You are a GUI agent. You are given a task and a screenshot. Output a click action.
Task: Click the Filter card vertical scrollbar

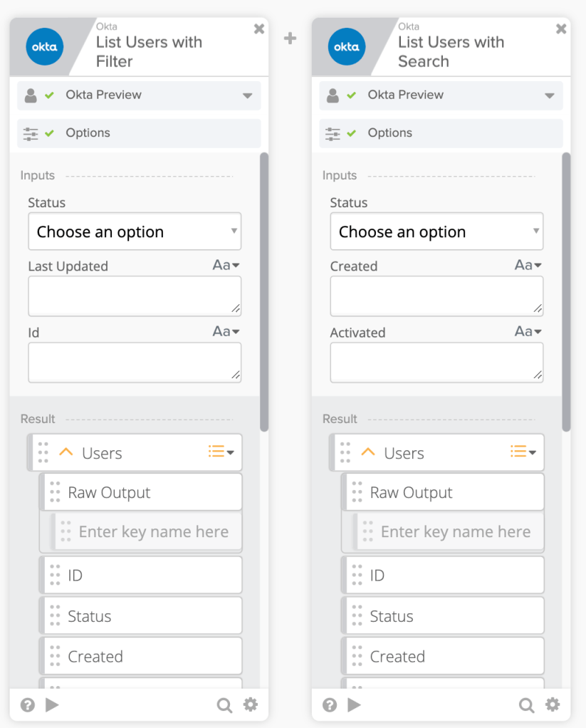264,292
